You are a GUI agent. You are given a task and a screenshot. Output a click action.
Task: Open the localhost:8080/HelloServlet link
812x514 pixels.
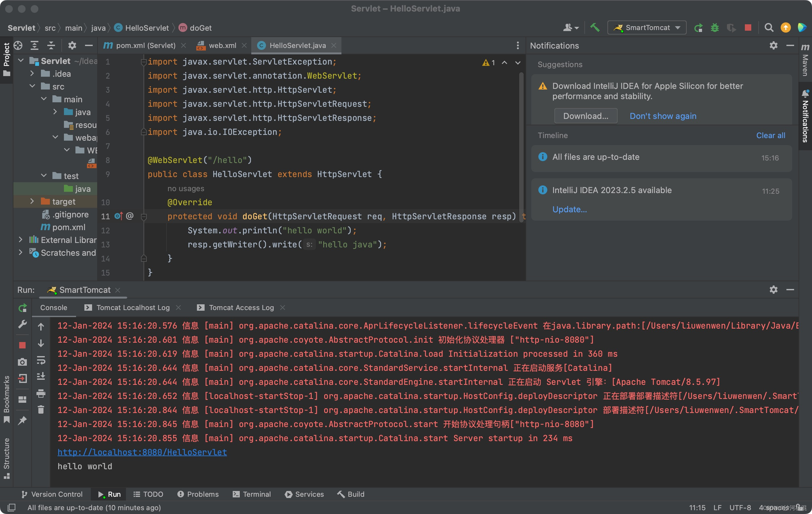coord(142,452)
